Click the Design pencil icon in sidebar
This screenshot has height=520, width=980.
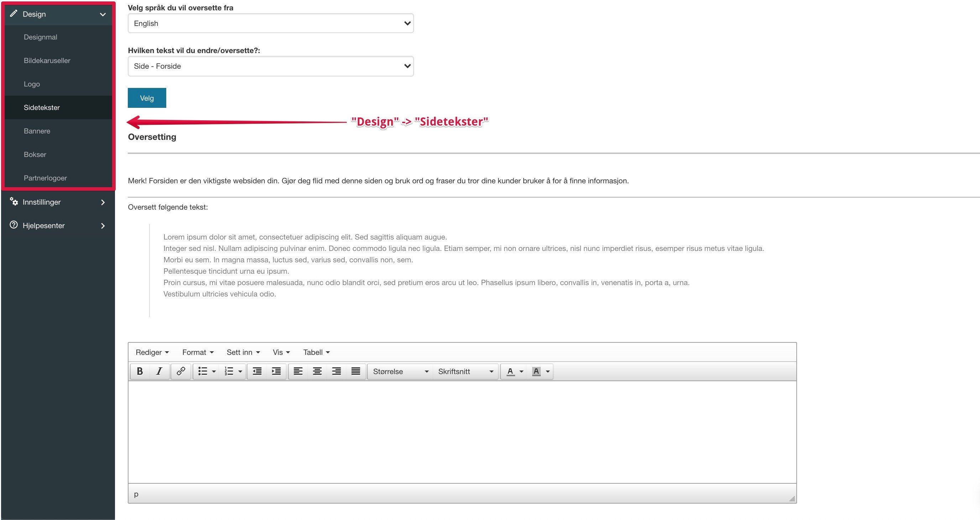[14, 14]
